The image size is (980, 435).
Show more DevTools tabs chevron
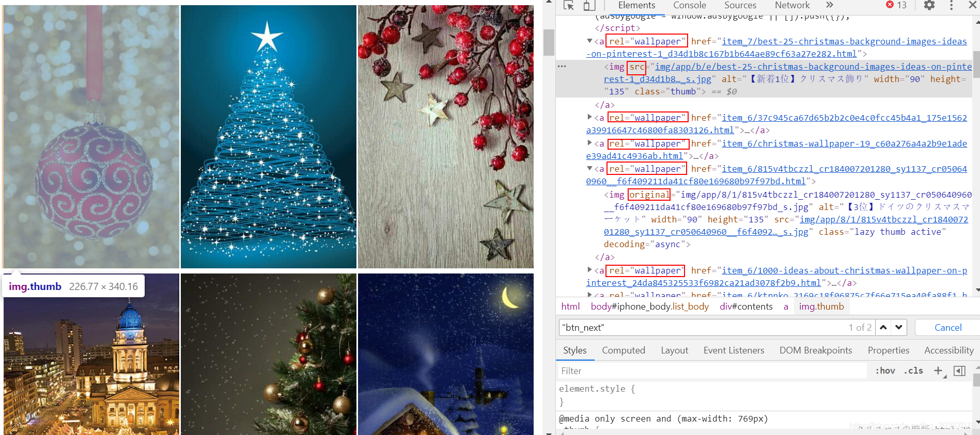[x=830, y=5]
